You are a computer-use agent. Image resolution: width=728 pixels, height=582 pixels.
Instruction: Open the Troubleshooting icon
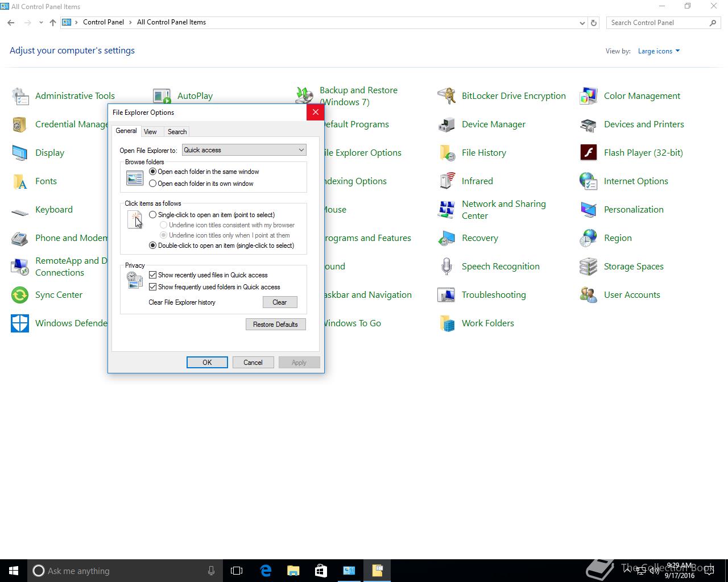[x=446, y=295]
